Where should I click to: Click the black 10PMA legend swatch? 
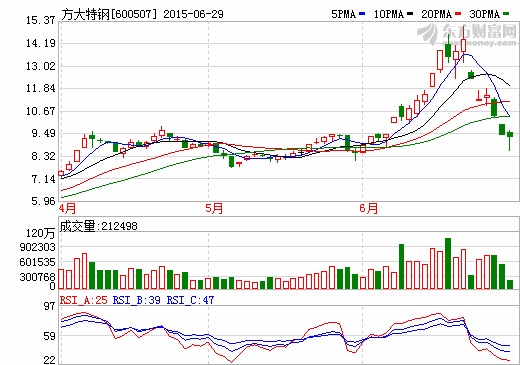tap(410, 14)
